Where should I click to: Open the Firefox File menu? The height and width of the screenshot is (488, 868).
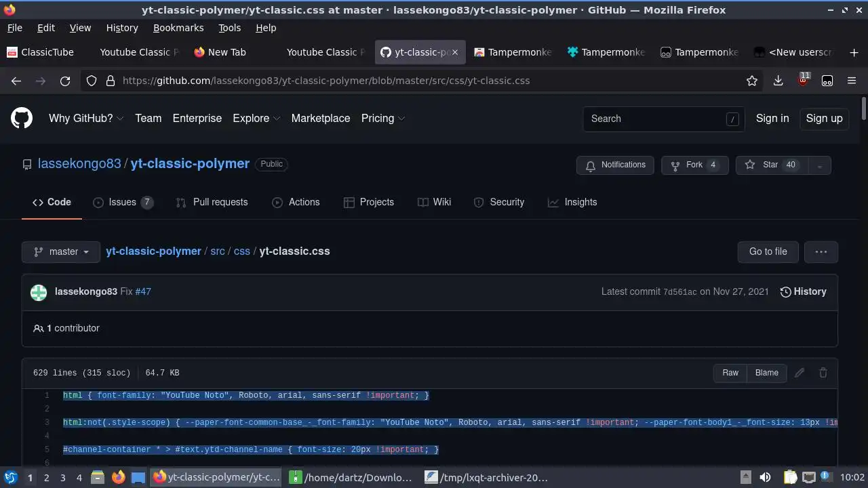point(14,28)
